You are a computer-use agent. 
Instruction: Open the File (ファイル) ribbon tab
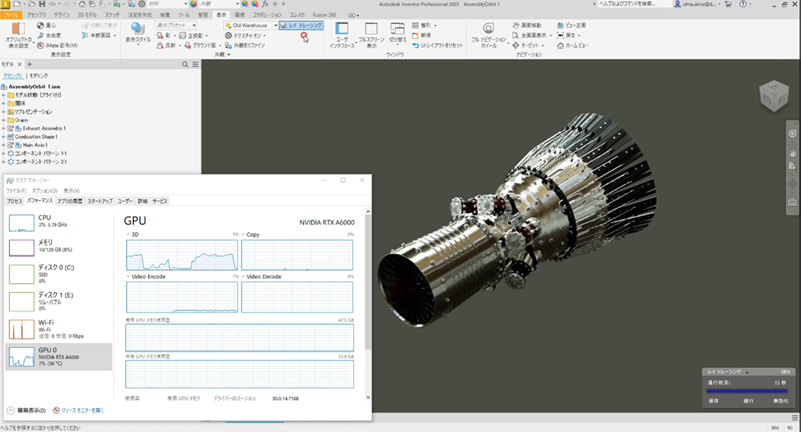click(11, 15)
